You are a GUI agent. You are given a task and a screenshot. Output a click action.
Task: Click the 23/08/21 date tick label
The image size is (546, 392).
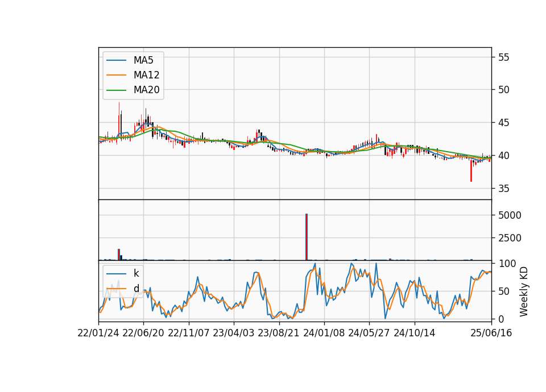(x=279, y=333)
